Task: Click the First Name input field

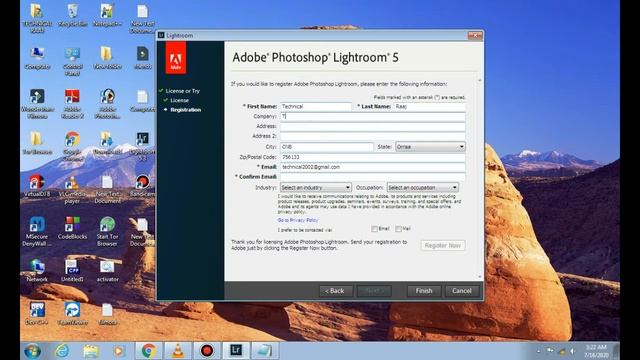Action: pos(316,107)
